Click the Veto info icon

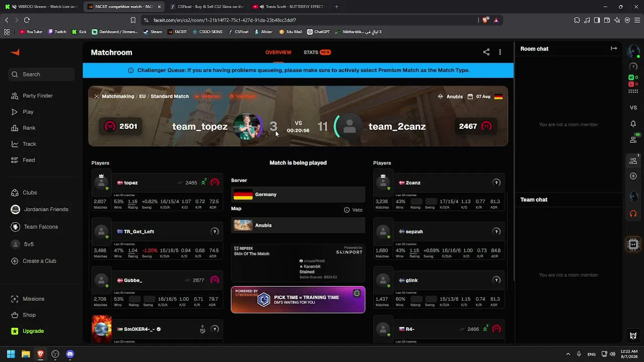[347, 210]
